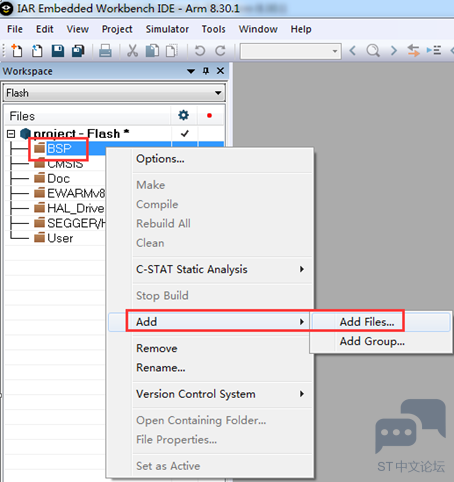Open the Add submenu
The height and width of the screenshot is (482, 454).
coord(210,322)
